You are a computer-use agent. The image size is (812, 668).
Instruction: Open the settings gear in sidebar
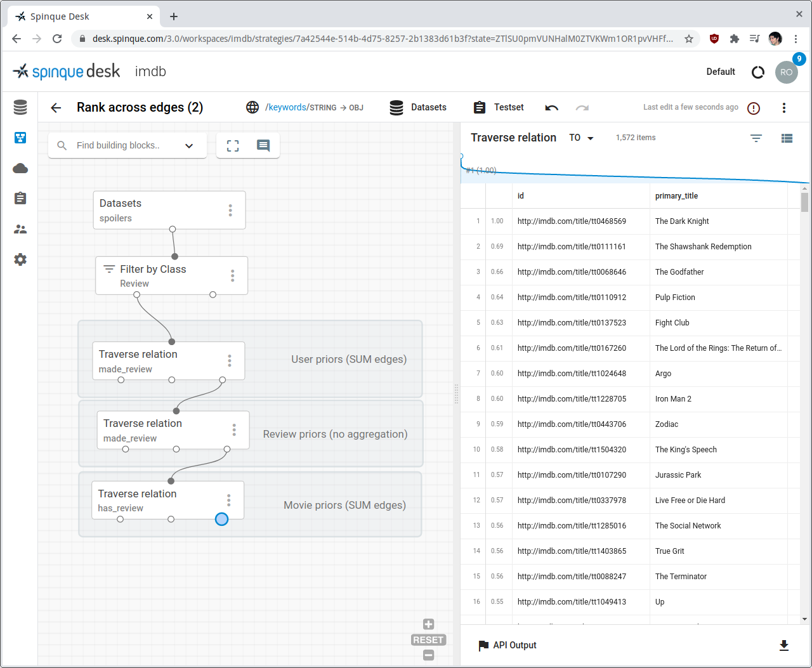click(20, 259)
